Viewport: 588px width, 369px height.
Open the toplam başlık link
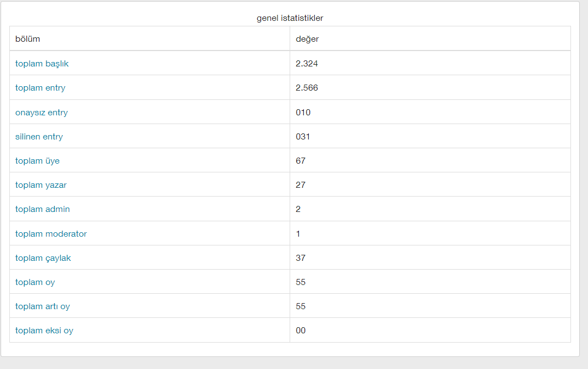coord(42,64)
